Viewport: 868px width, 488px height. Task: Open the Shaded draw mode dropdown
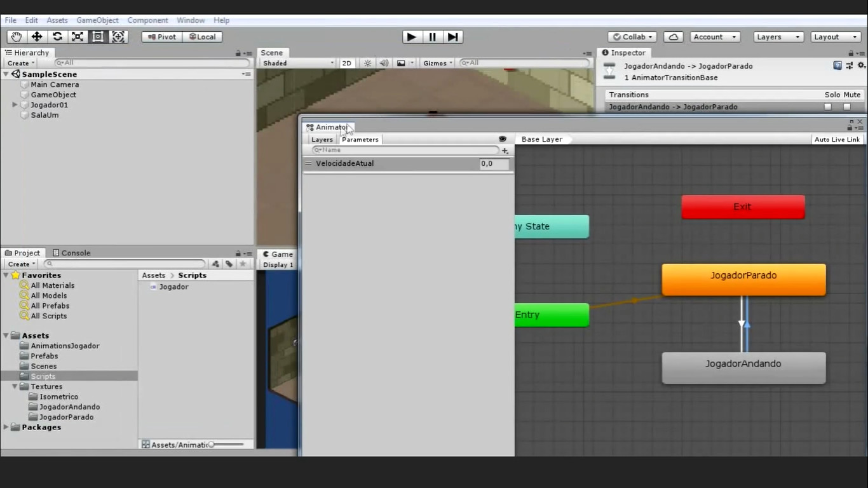click(x=297, y=63)
